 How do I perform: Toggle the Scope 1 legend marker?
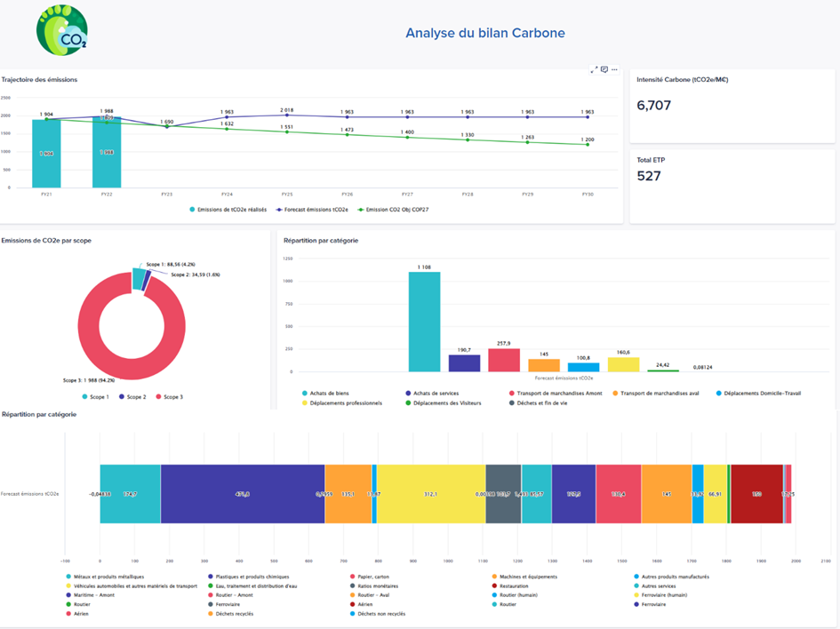click(x=85, y=397)
